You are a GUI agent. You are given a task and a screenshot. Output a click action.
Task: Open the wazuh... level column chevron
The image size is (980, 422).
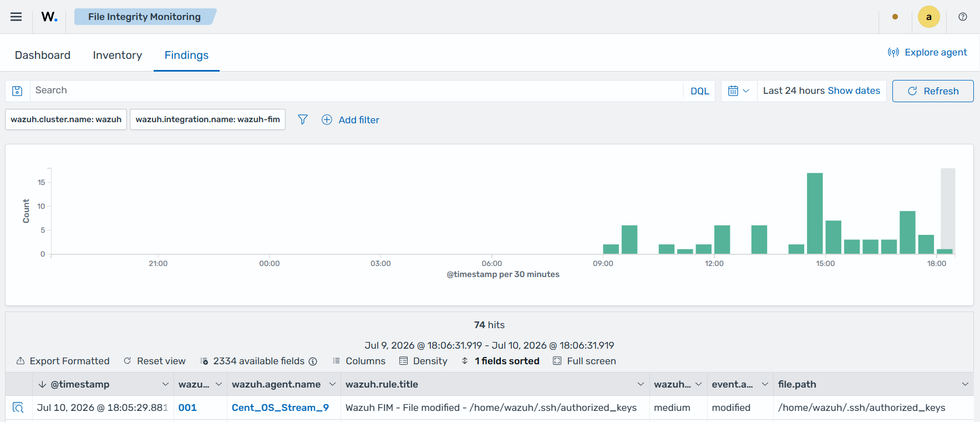click(x=698, y=384)
